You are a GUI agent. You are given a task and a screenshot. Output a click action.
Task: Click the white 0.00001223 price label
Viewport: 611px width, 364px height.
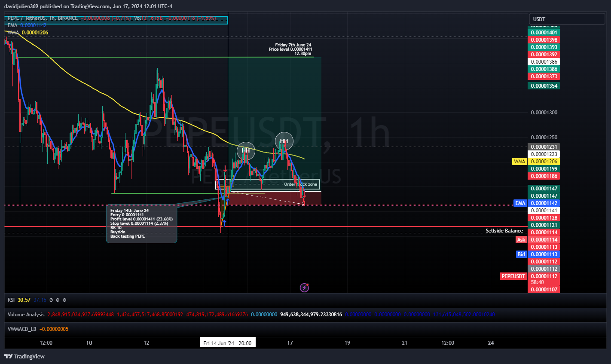point(544,154)
